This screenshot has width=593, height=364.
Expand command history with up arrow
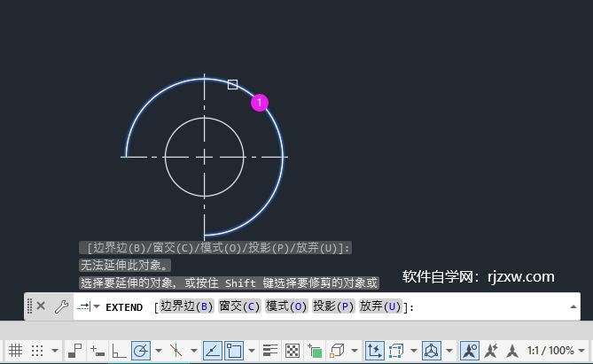pos(573,306)
